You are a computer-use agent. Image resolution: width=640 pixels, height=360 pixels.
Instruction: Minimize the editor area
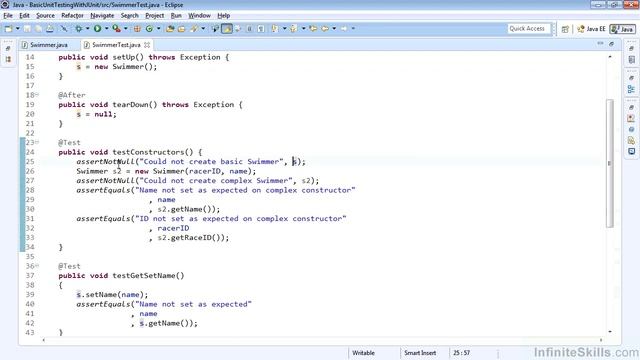pos(600,44)
